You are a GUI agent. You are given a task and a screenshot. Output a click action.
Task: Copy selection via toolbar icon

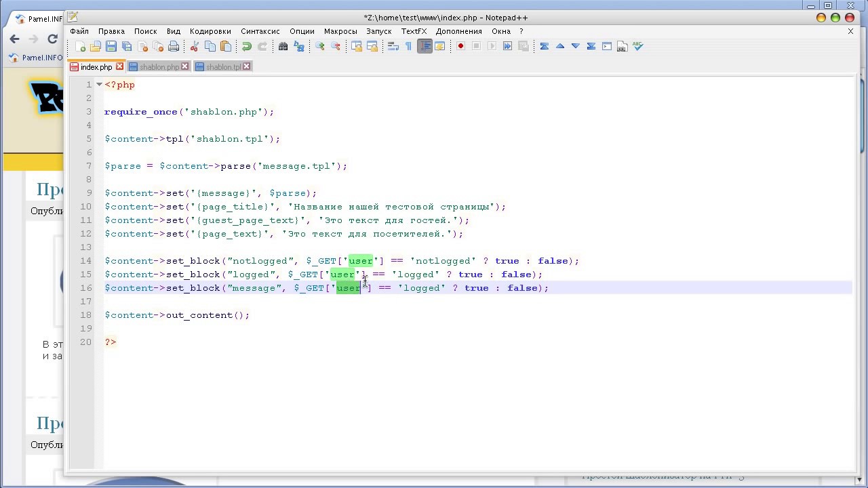click(x=210, y=46)
